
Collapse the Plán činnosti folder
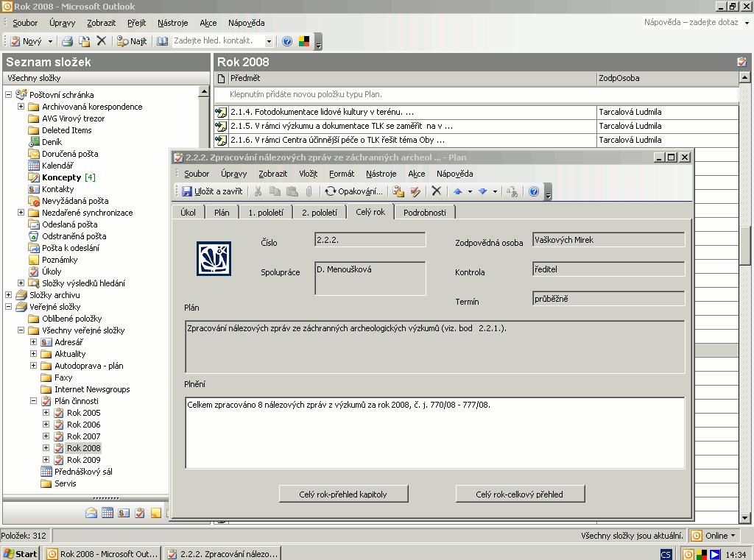33,400
